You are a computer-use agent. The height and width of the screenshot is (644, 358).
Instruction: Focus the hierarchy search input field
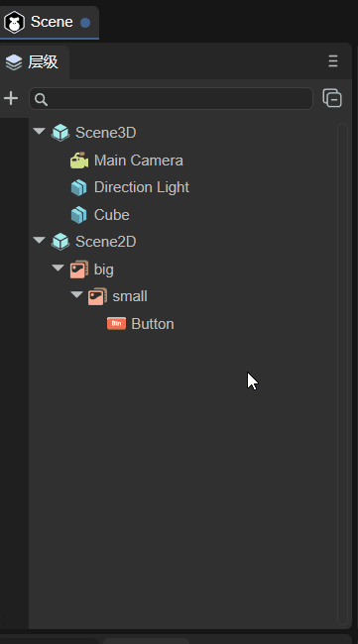coord(171,98)
